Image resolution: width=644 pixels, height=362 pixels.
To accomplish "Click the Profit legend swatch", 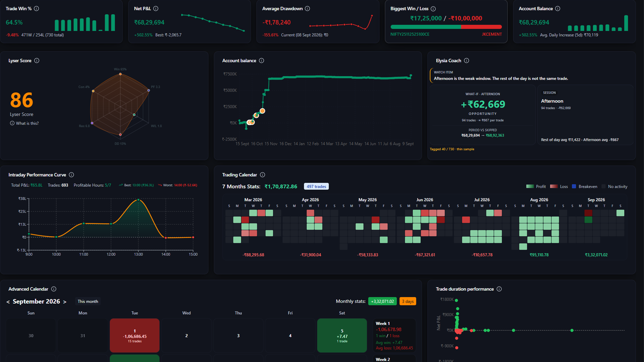I will coord(530,187).
